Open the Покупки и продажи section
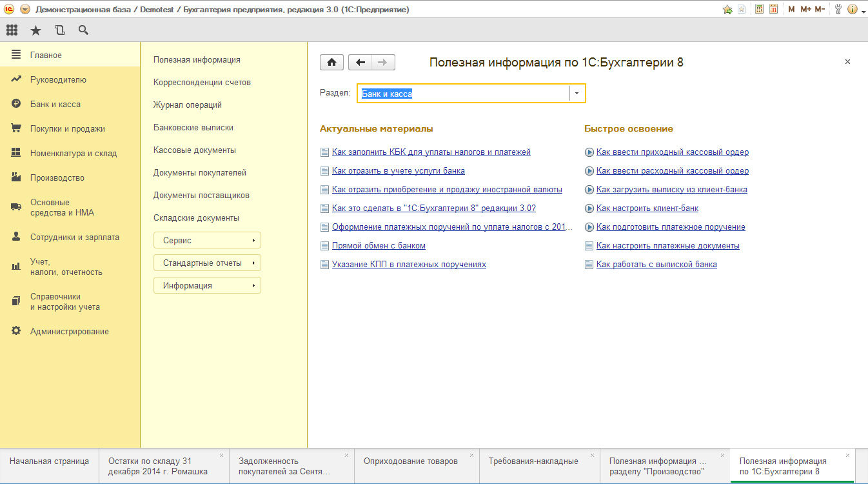 click(x=70, y=129)
